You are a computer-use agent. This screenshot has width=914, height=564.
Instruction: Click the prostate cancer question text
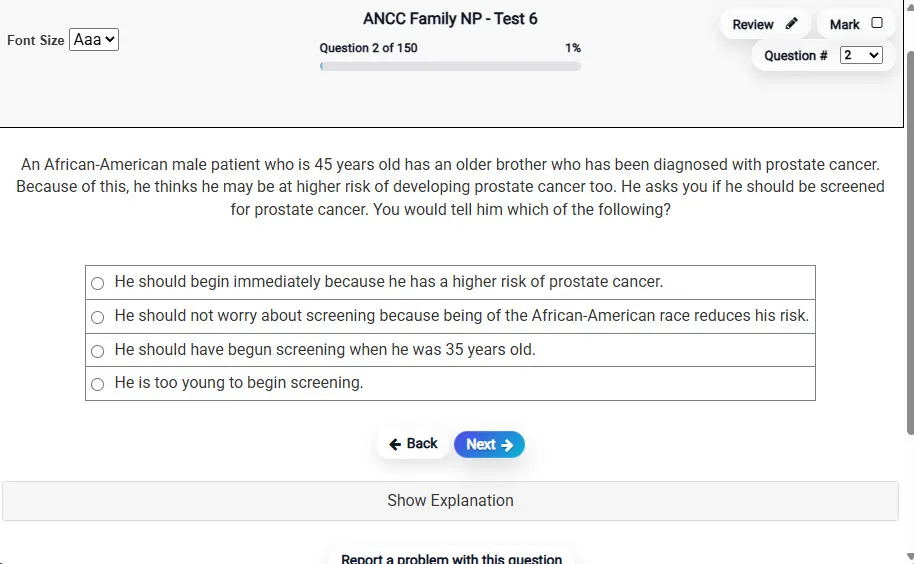pyautogui.click(x=450, y=187)
